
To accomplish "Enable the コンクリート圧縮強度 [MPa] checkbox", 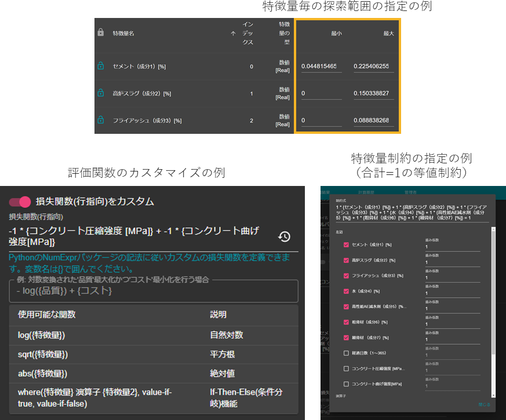I will 346,368.
